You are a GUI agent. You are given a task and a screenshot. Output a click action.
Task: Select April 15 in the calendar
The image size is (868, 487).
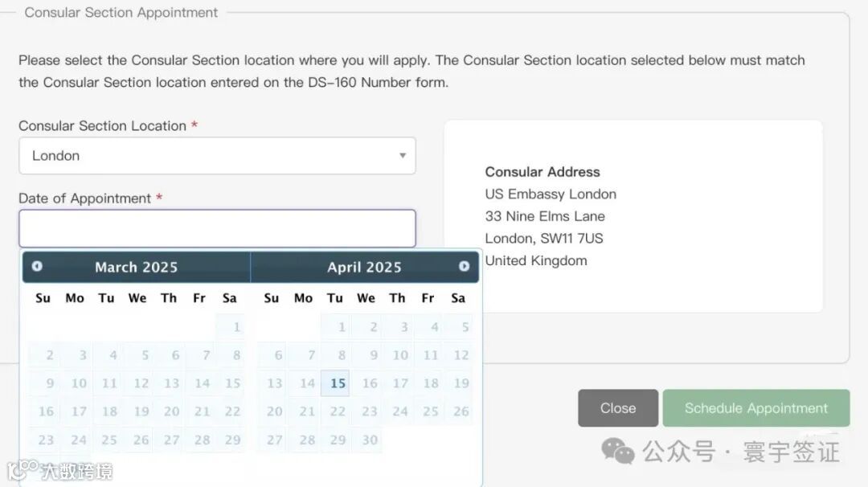tap(337, 383)
